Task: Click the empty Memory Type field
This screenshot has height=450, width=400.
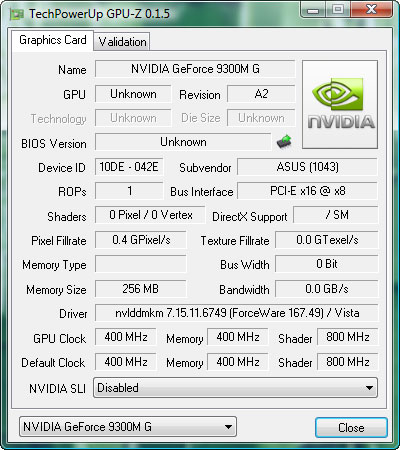Action: pos(141,264)
